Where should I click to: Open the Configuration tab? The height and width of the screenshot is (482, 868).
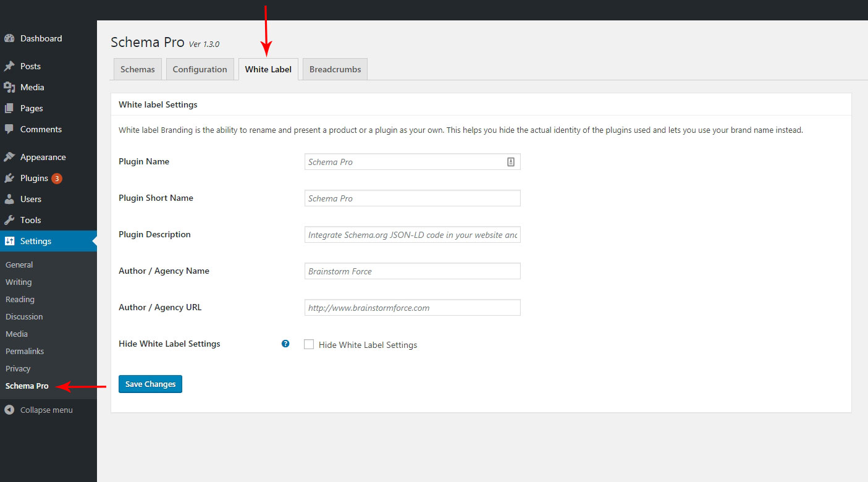point(200,69)
